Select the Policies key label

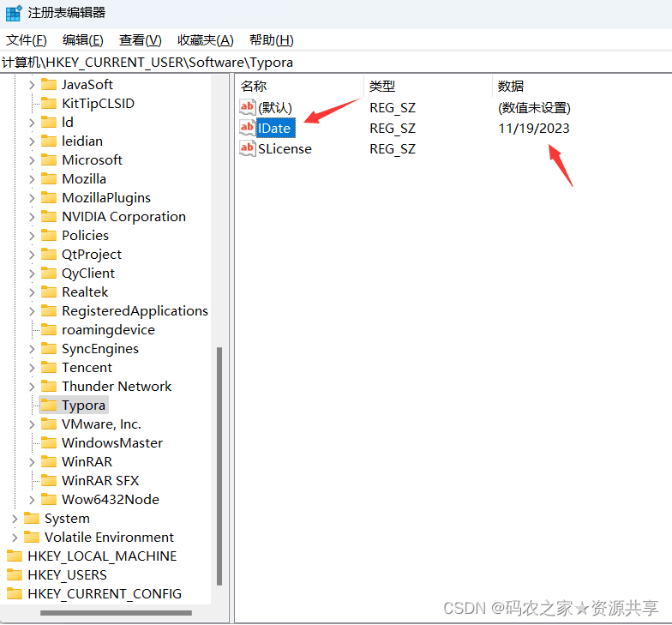tap(86, 236)
